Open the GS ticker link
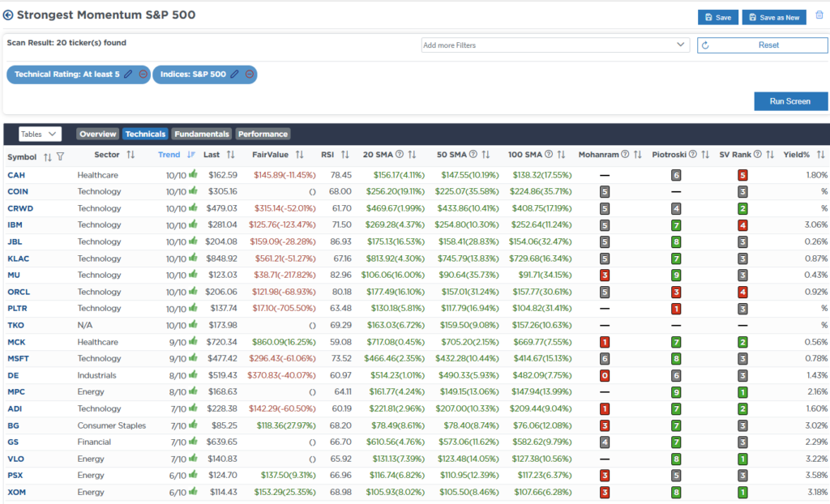This screenshot has height=504, width=830. click(x=13, y=442)
